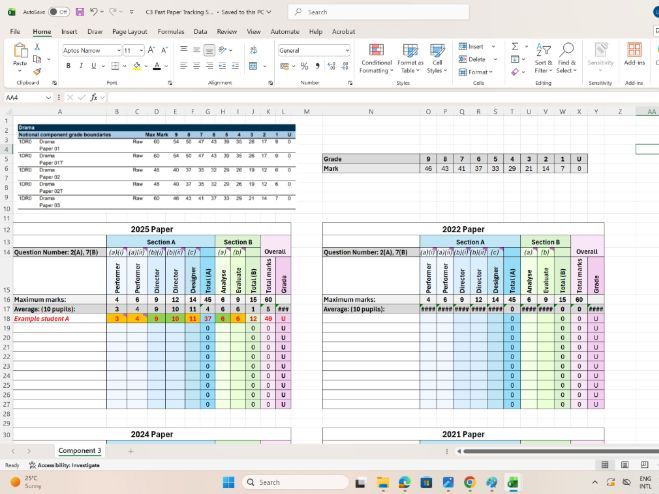The image size is (659, 494).
Task: Click the Font Color letter A icon
Action: pos(157,66)
